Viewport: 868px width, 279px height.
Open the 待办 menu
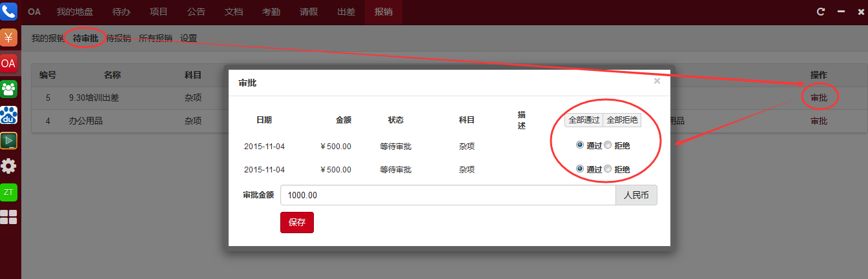(x=121, y=12)
